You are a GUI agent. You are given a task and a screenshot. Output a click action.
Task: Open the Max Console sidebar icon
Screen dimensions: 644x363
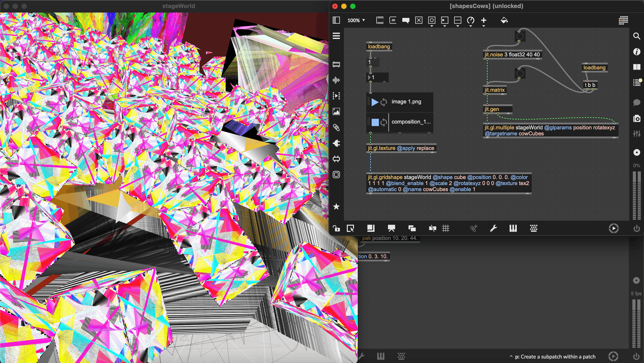click(x=636, y=82)
